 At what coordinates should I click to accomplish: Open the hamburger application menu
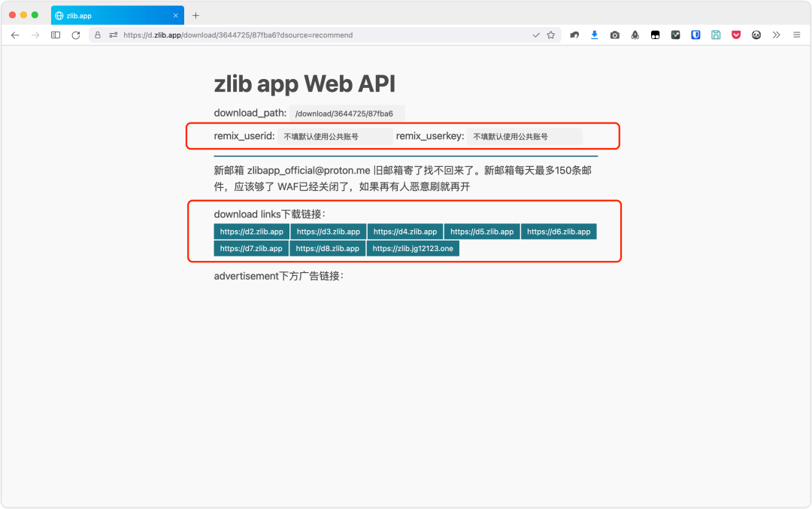pos(796,35)
